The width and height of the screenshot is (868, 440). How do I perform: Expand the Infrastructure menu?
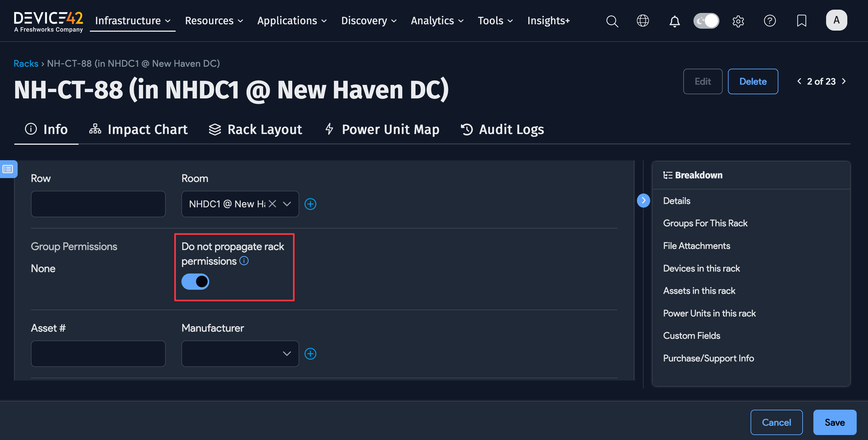pos(132,21)
